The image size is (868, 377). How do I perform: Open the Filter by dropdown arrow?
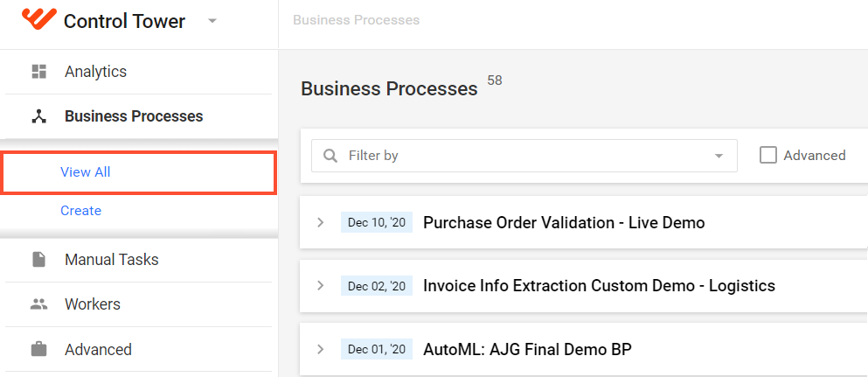tap(719, 156)
